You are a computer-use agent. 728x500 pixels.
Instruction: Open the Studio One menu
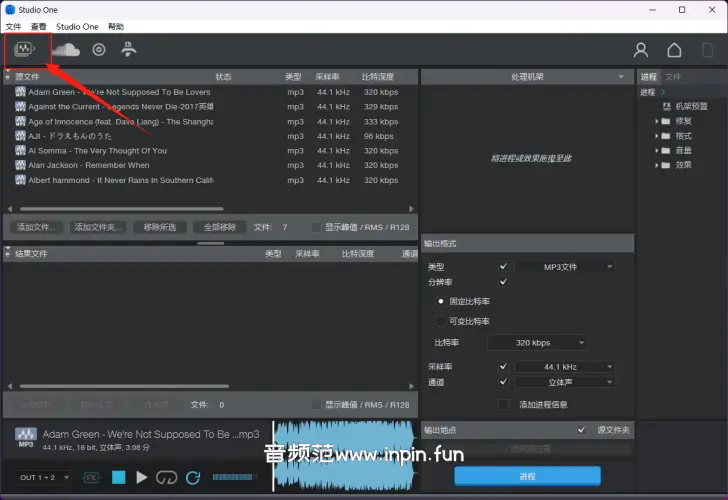(77, 26)
